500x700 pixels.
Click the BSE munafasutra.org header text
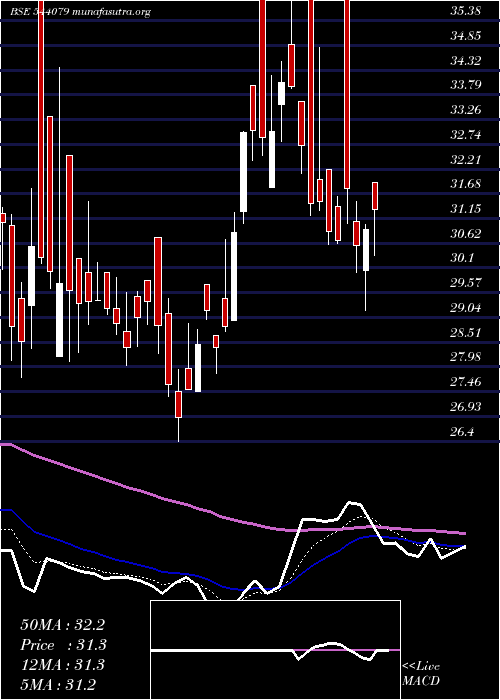80,12
